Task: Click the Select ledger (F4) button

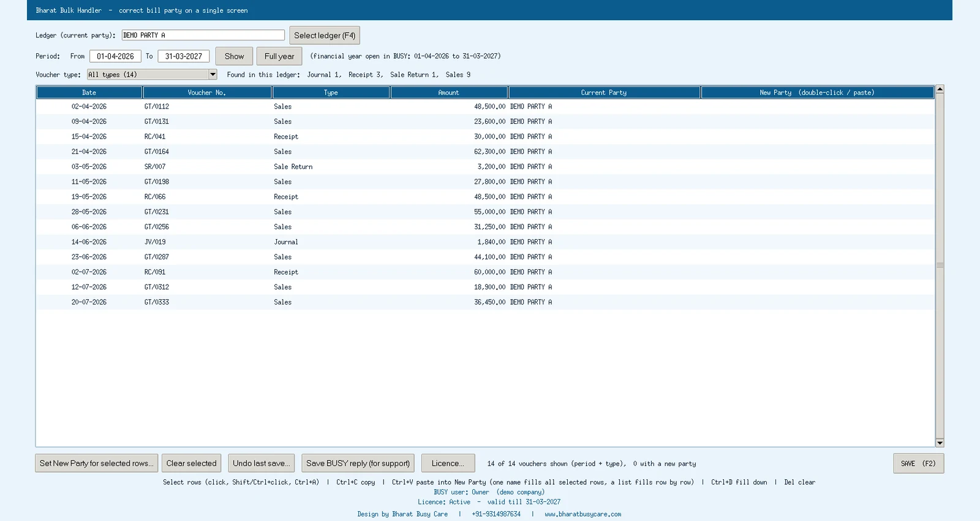Action: click(325, 36)
